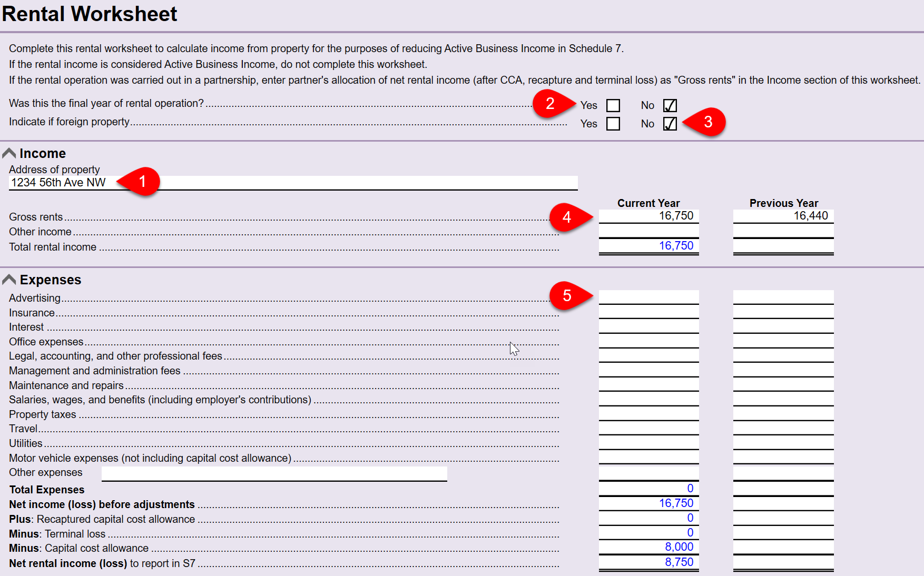
Task: Collapse the Income section
Action: (x=9, y=153)
